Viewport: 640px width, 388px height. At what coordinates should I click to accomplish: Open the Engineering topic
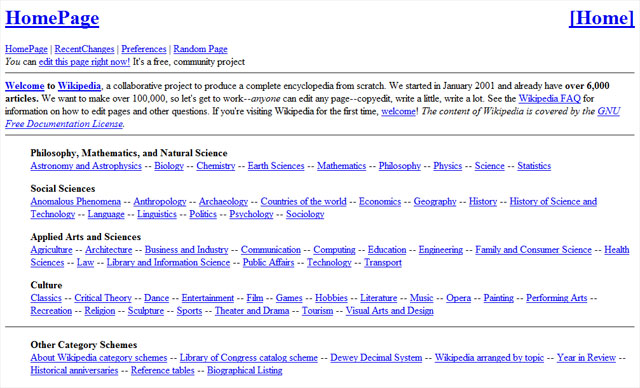(441, 250)
